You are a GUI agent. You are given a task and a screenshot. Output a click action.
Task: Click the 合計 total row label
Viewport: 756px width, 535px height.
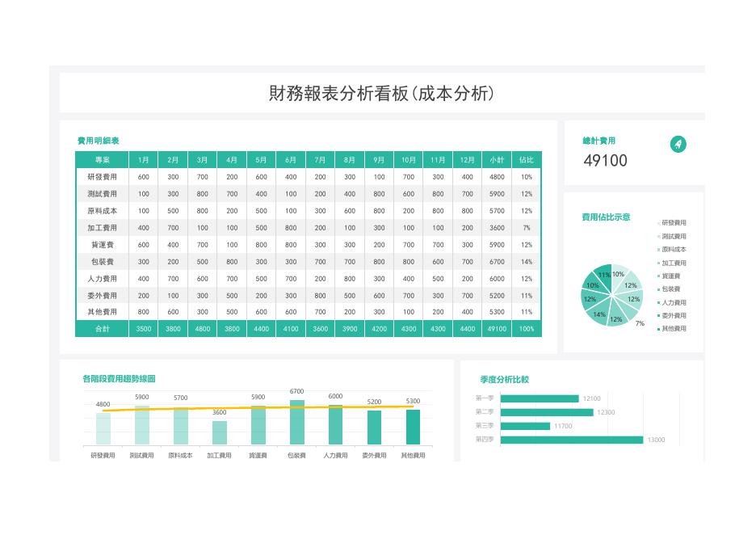pyautogui.click(x=103, y=329)
